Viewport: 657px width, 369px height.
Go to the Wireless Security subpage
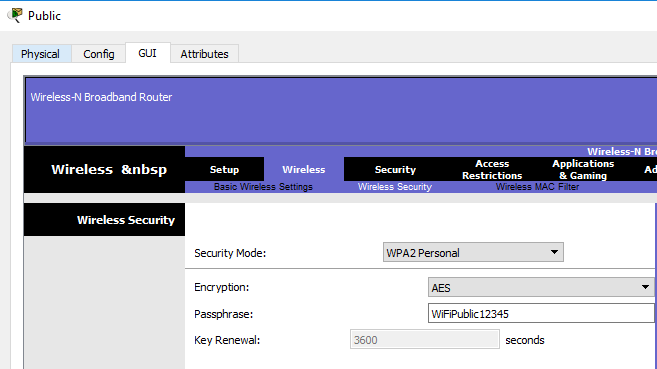[x=395, y=187]
